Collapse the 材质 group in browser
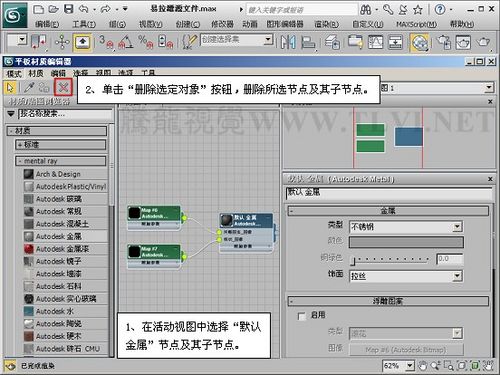 [x=57, y=131]
